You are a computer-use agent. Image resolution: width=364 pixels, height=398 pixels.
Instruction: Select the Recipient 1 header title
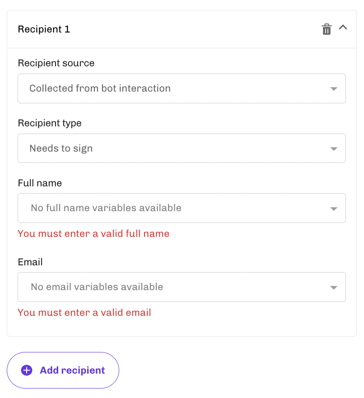point(44,29)
